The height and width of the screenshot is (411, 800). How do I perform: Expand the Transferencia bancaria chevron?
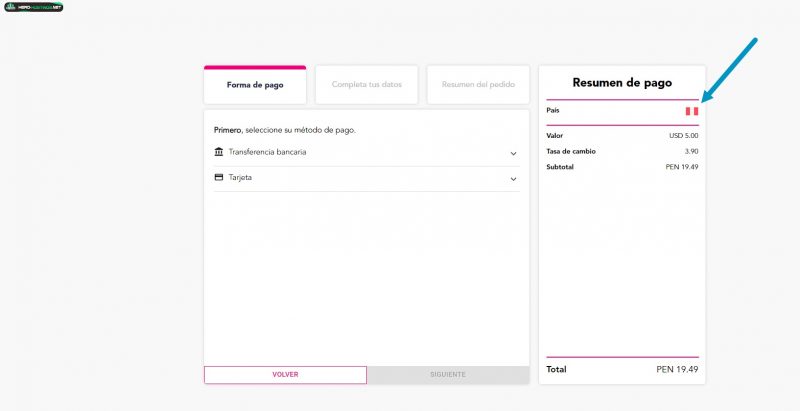(513, 153)
